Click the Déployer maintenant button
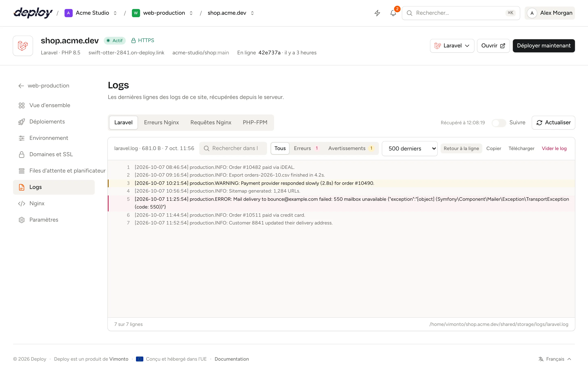This screenshot has width=588, height=368. pos(543,46)
